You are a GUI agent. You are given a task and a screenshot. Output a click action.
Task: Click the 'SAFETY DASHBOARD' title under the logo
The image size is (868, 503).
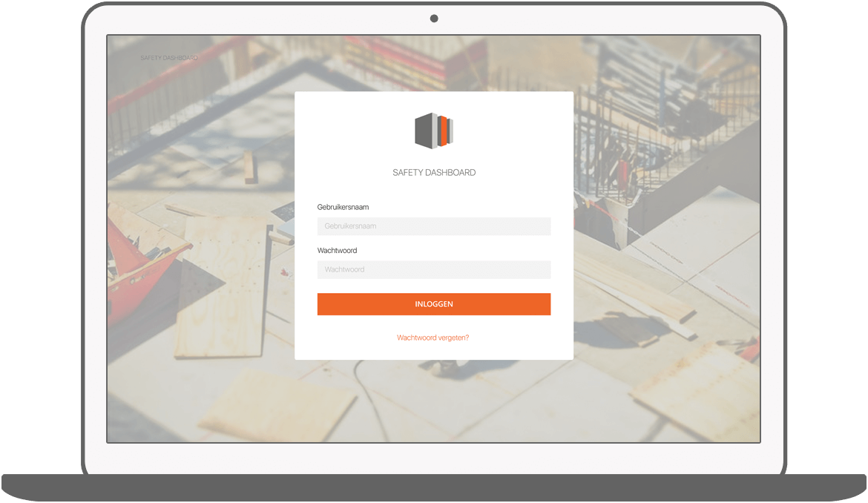[434, 173]
